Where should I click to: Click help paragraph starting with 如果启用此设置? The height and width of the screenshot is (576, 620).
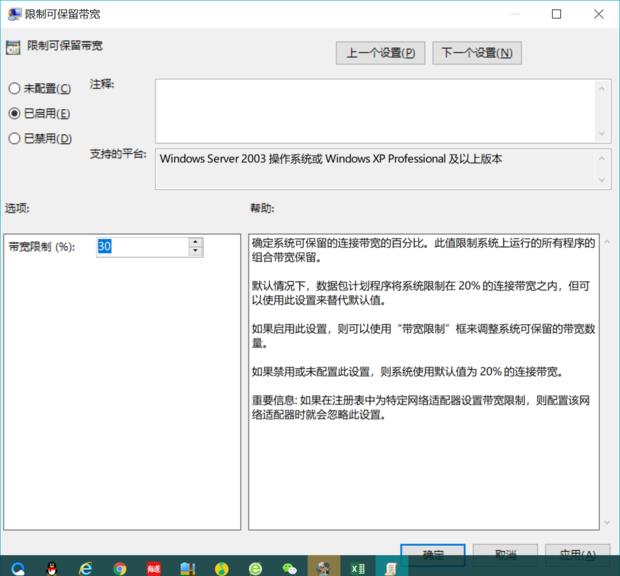423,336
